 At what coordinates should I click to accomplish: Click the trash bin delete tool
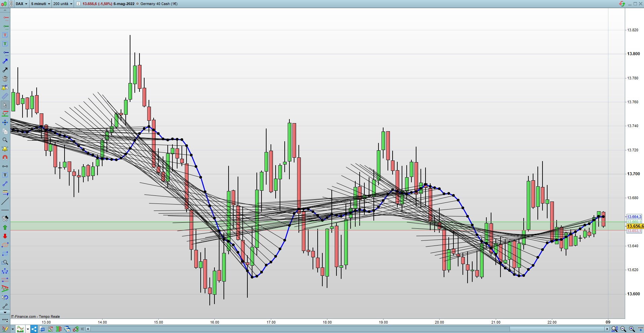[5, 79]
